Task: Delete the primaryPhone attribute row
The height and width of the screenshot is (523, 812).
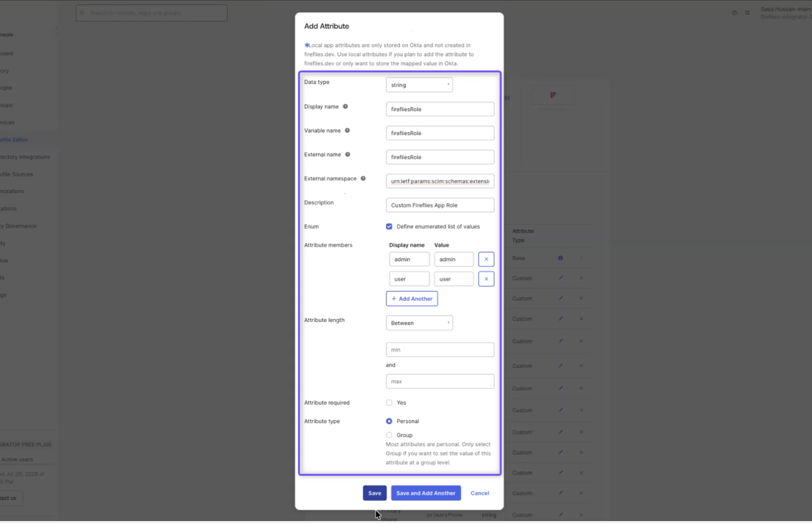Action: pos(581,515)
